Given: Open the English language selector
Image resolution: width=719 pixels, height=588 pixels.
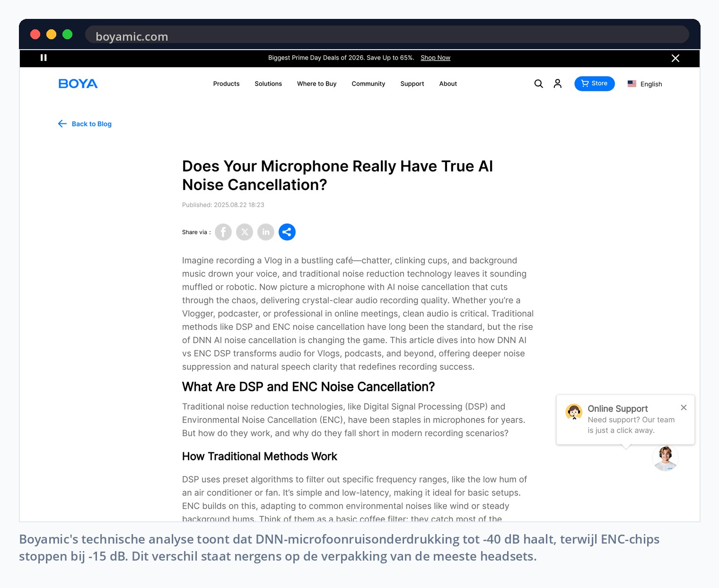Looking at the screenshot, I should click(645, 84).
